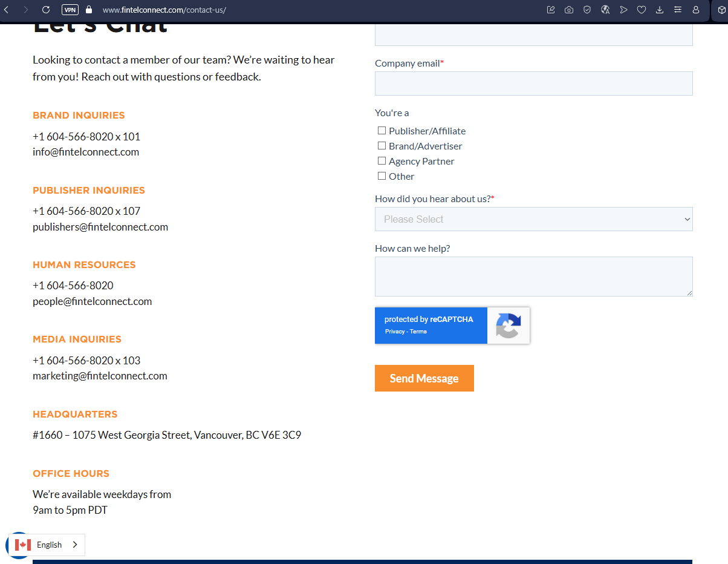Open the translate page icon in toolbar
Screen dimensions: 728x564
(x=605, y=10)
